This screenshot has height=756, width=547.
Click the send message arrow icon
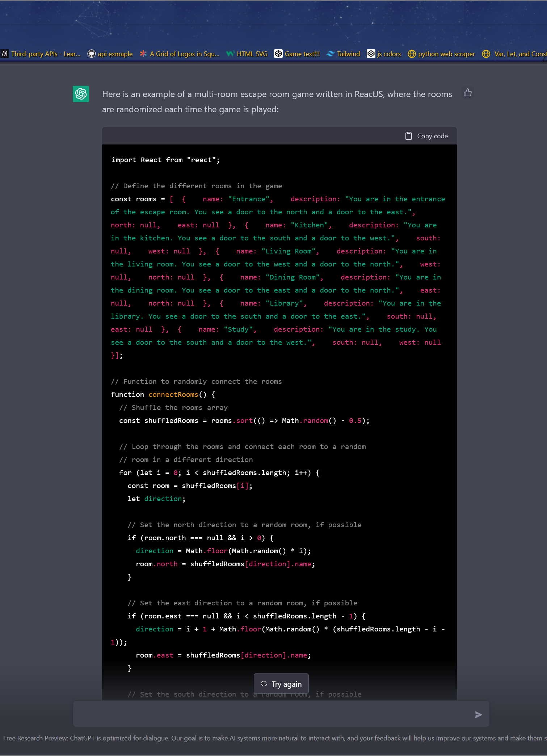click(x=478, y=714)
